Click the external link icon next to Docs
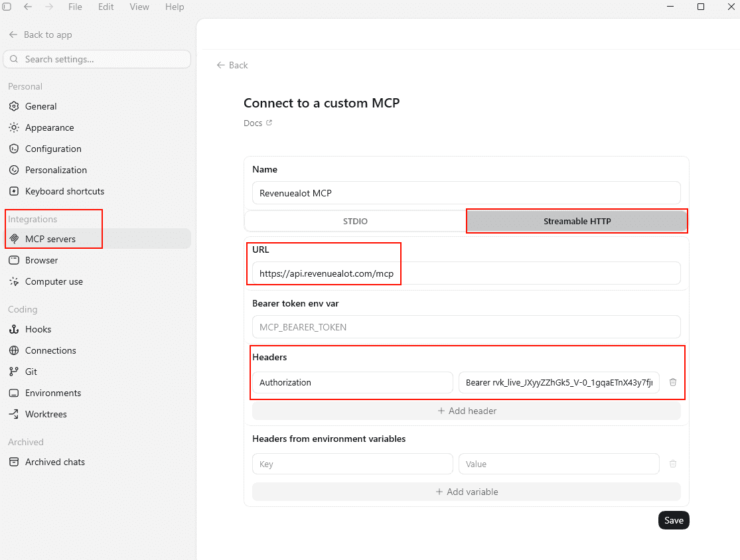This screenshot has height=560, width=740. [x=269, y=123]
